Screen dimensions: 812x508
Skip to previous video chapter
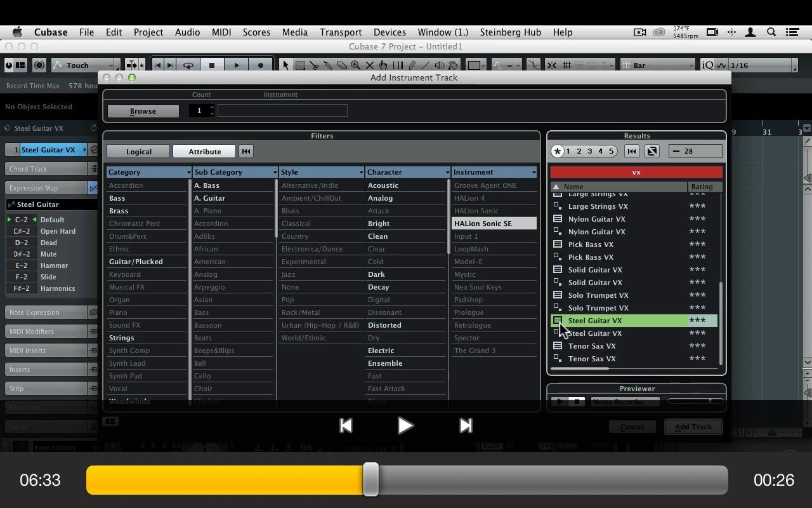(x=346, y=425)
